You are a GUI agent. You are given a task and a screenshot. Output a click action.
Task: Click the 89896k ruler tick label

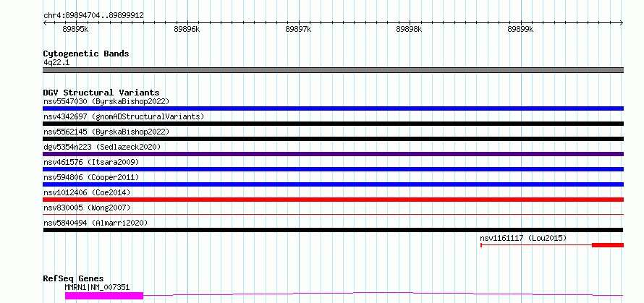tap(187, 29)
